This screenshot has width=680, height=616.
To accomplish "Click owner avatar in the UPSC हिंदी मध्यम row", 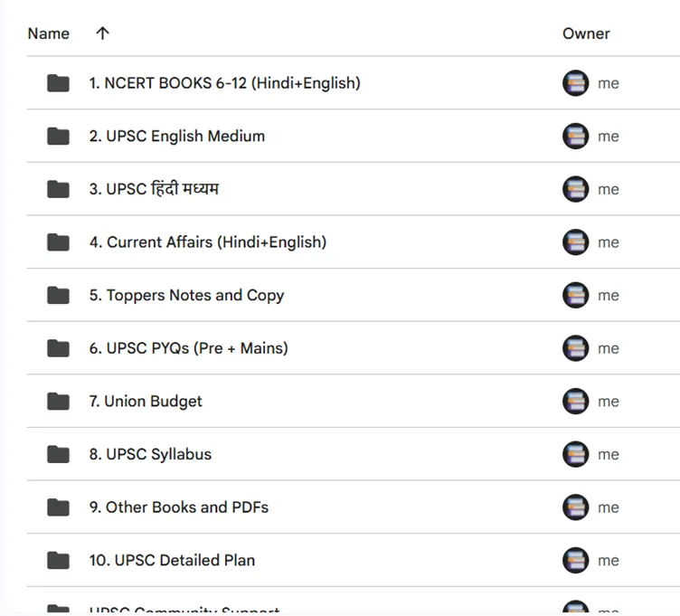I will coord(576,189).
